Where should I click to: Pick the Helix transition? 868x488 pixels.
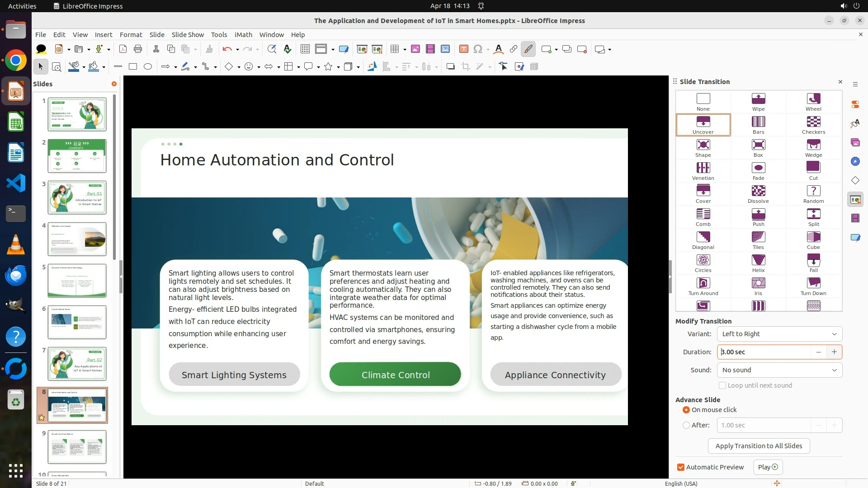tap(758, 263)
